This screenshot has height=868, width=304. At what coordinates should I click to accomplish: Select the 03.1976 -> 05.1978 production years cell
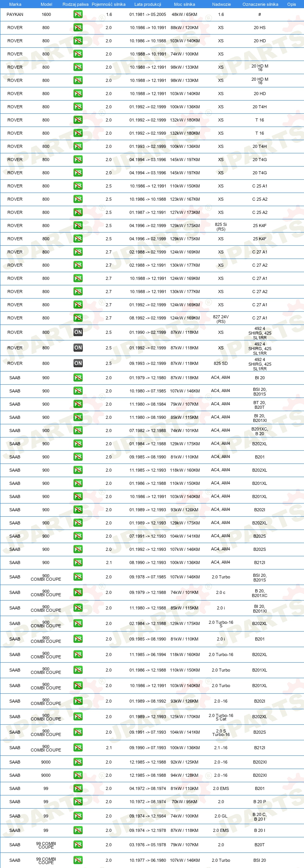(148, 845)
